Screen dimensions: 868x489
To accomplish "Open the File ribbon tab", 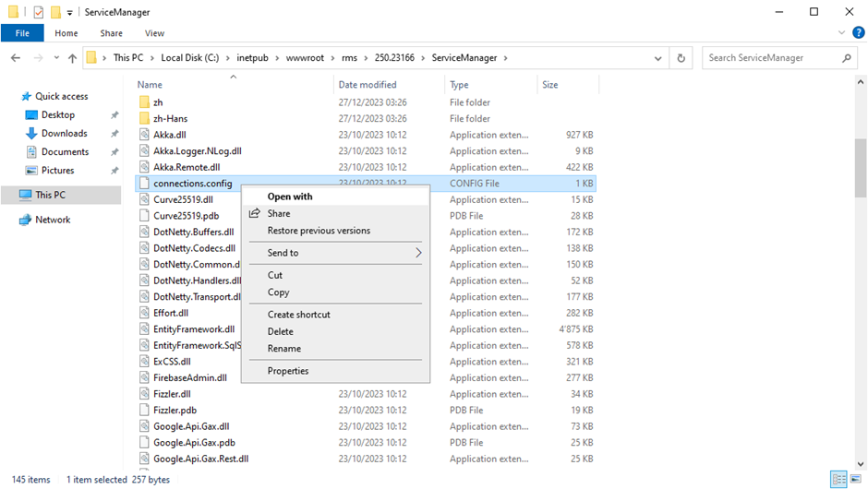I will (22, 33).
